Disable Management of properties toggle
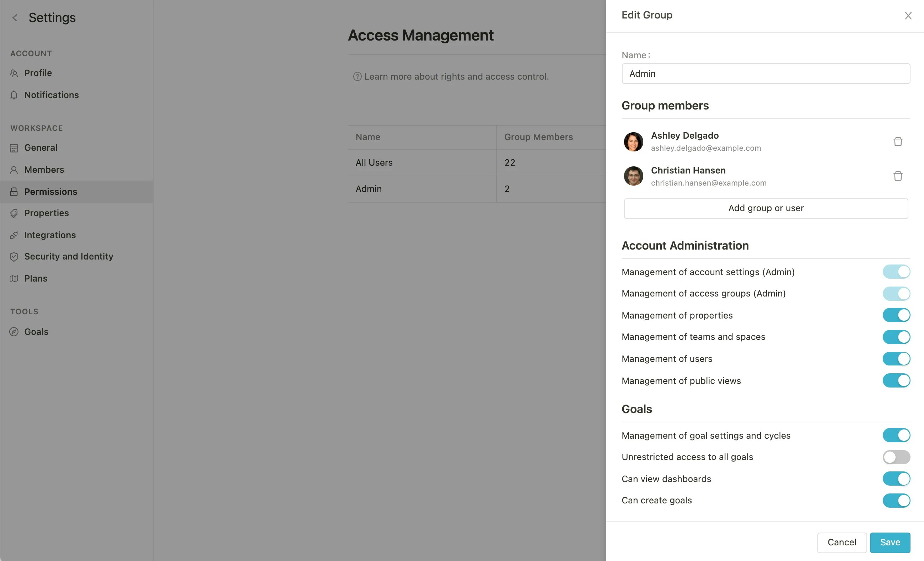Image resolution: width=924 pixels, height=561 pixels. pos(896,315)
